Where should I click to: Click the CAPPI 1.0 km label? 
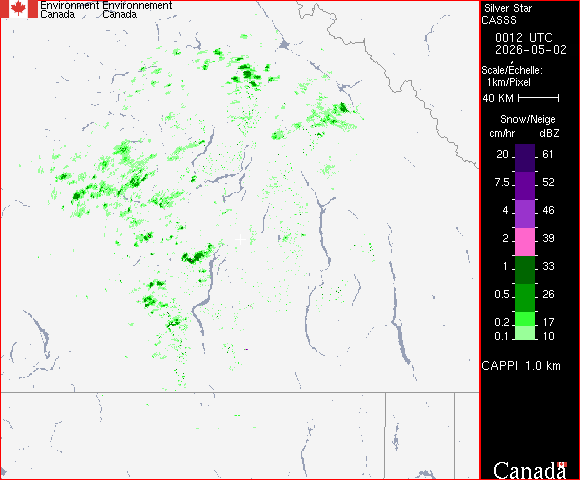[x=521, y=366]
